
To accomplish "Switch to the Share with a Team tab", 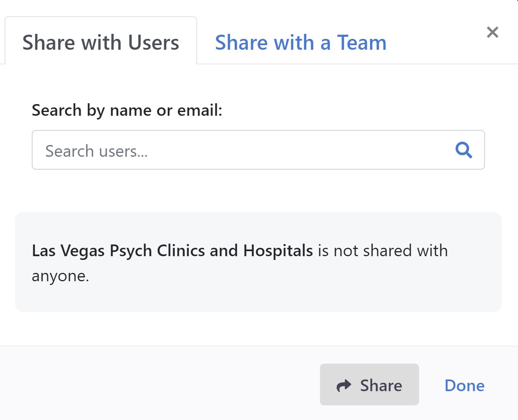I will coord(300,43).
